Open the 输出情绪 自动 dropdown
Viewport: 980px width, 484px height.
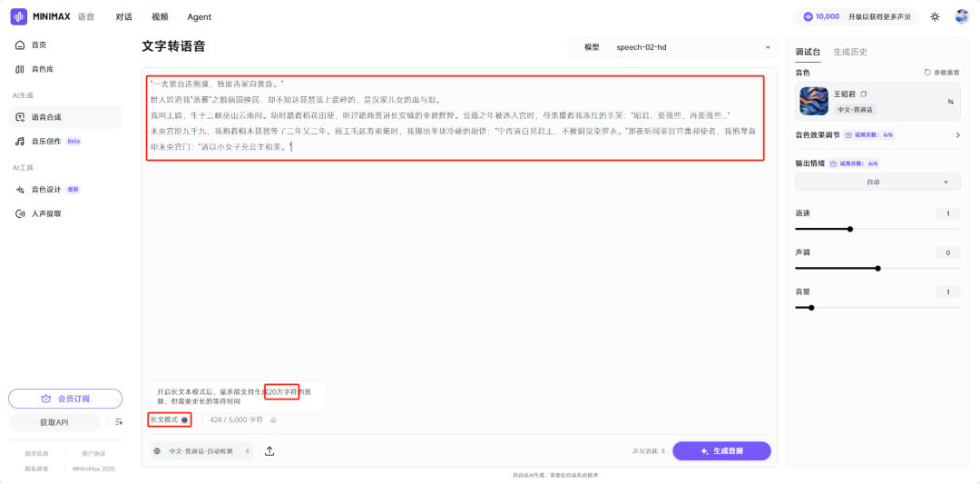coord(877,183)
